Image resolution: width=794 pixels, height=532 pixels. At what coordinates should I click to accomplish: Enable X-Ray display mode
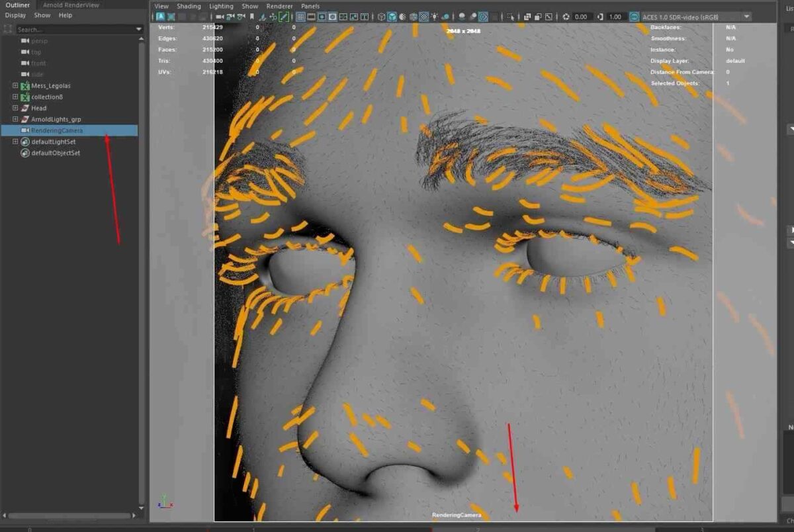tap(526, 17)
